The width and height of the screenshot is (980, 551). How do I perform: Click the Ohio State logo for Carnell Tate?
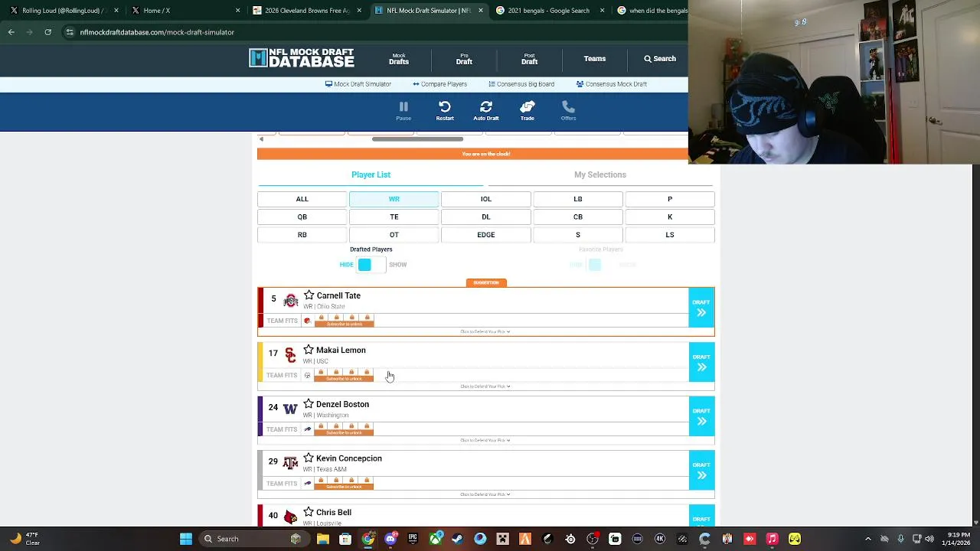pos(290,300)
